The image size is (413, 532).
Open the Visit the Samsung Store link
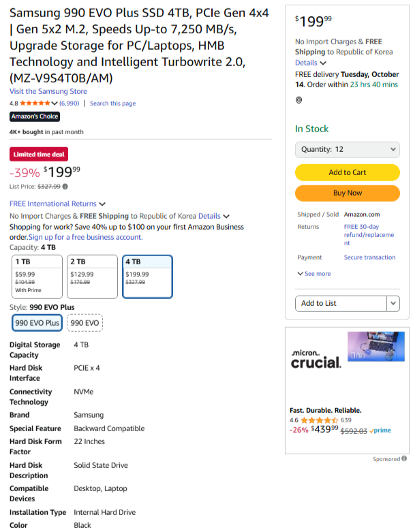[x=48, y=91]
